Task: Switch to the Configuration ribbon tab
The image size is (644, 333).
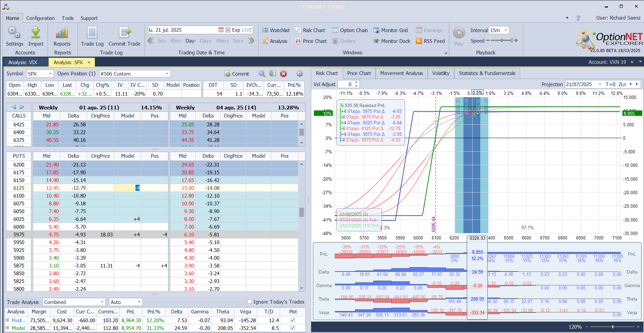Action: pyautogui.click(x=41, y=18)
